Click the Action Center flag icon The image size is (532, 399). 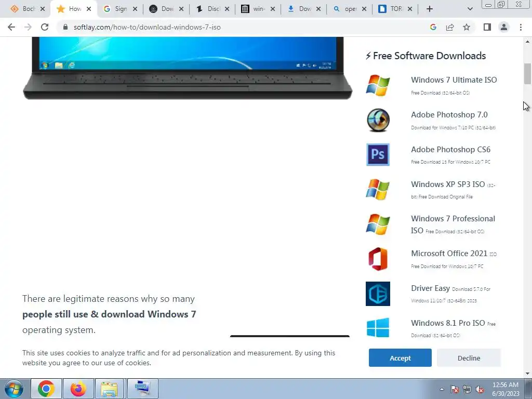455,389
